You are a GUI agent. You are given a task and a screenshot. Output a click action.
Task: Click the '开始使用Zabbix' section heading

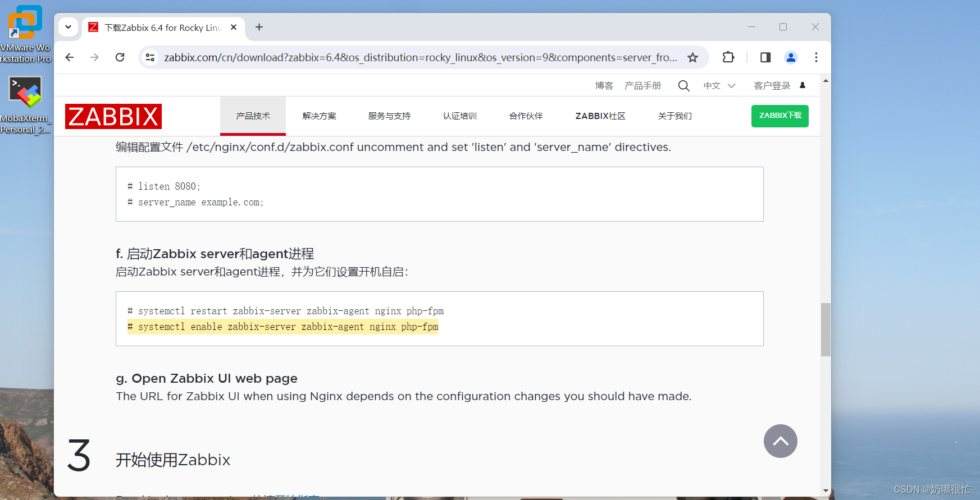point(173,460)
